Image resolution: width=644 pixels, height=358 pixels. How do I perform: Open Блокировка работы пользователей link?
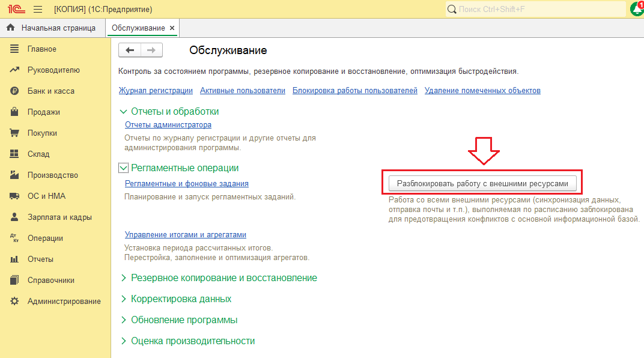coord(355,90)
